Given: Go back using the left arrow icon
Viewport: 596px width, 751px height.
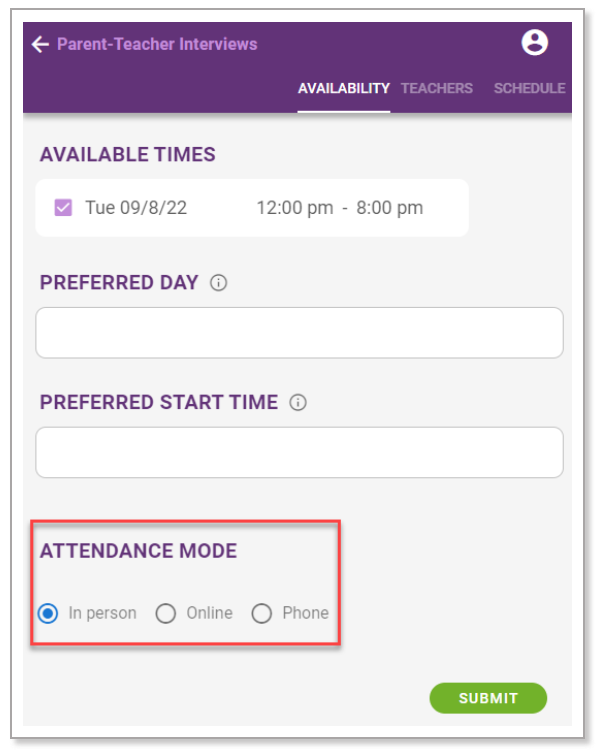Looking at the screenshot, I should pyautogui.click(x=40, y=44).
